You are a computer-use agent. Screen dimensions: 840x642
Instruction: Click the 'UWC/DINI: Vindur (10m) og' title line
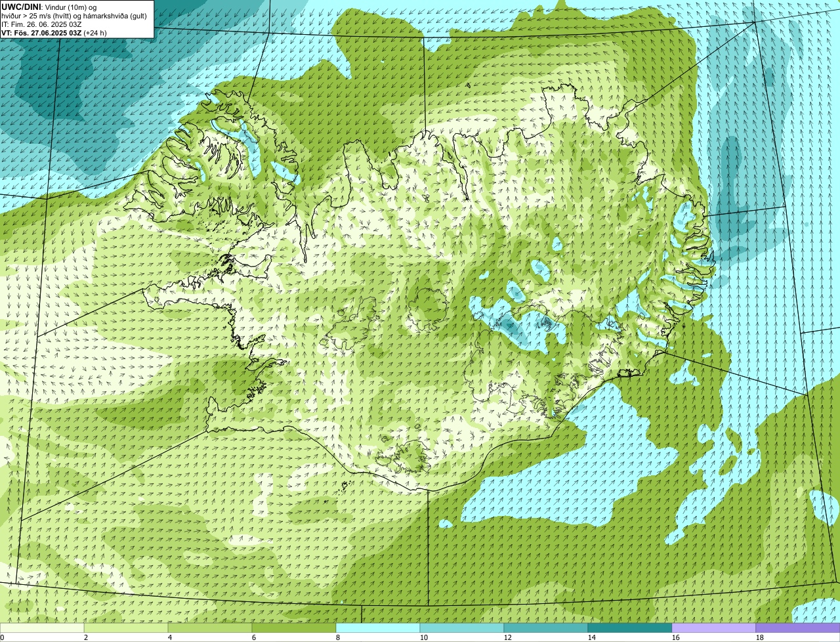(49, 7)
